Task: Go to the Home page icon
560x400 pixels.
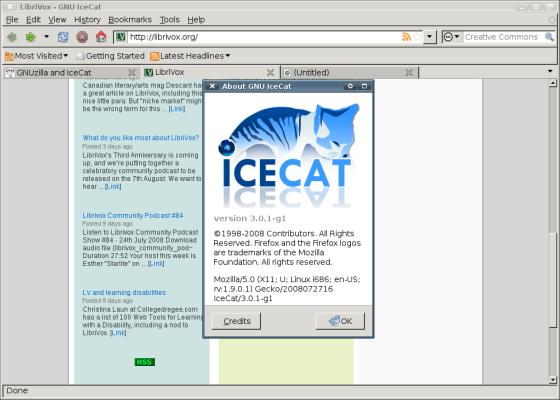Action: pyautogui.click(x=101, y=36)
